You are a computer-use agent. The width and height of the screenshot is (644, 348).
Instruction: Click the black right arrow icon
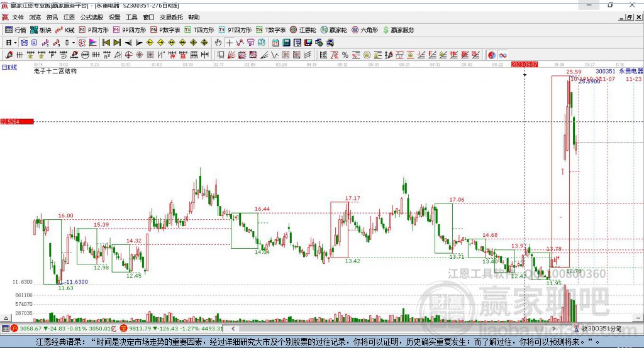(139, 43)
